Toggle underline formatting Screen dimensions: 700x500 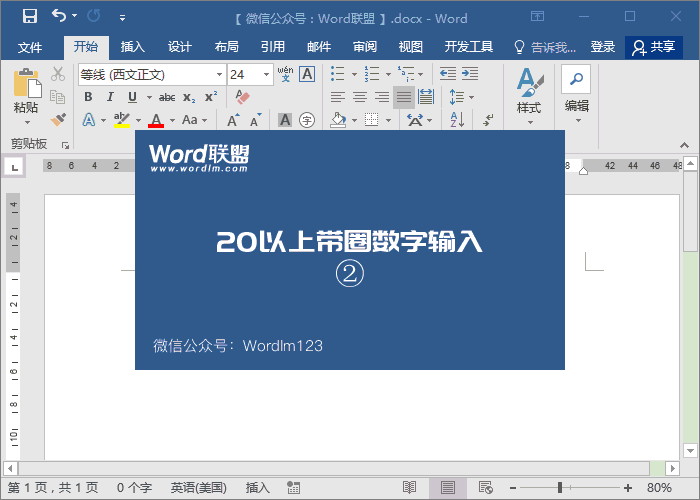[x=132, y=97]
